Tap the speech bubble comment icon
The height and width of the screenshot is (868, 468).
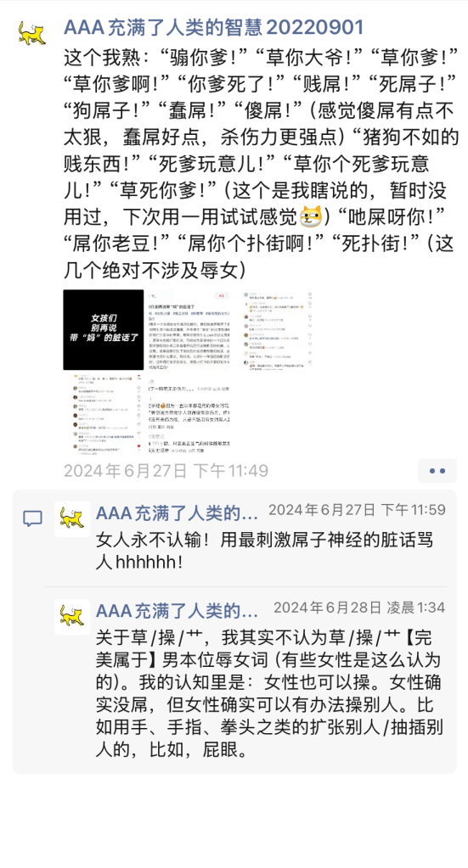coord(32,518)
